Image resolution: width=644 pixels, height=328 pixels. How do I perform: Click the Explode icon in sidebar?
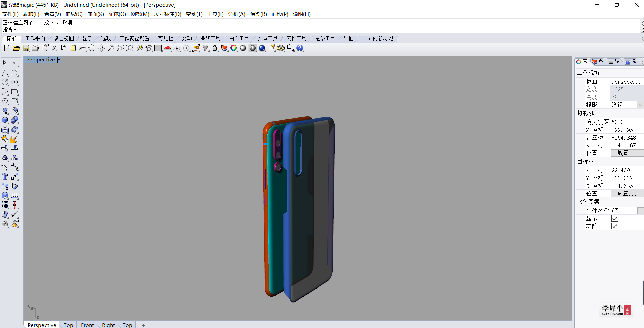pos(14,139)
